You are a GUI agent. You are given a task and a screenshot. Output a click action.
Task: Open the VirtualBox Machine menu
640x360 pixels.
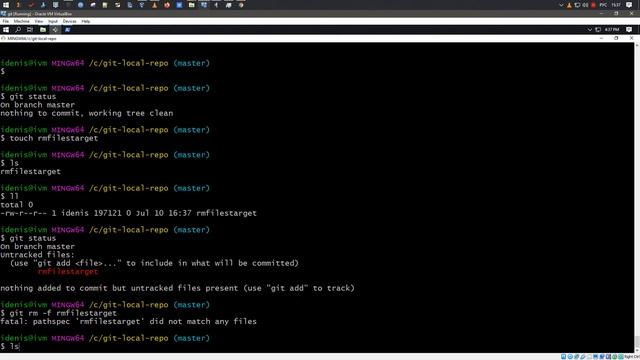point(21,21)
